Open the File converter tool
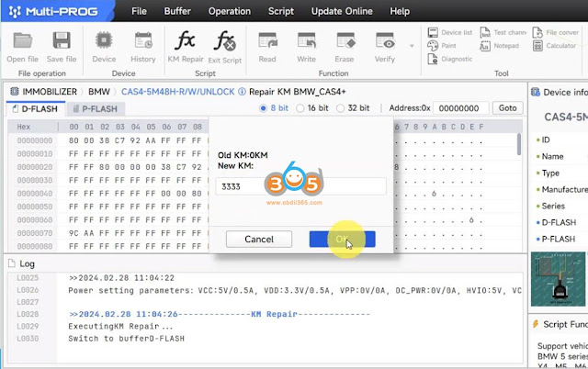Screen dimensions: 588x369 [556, 33]
